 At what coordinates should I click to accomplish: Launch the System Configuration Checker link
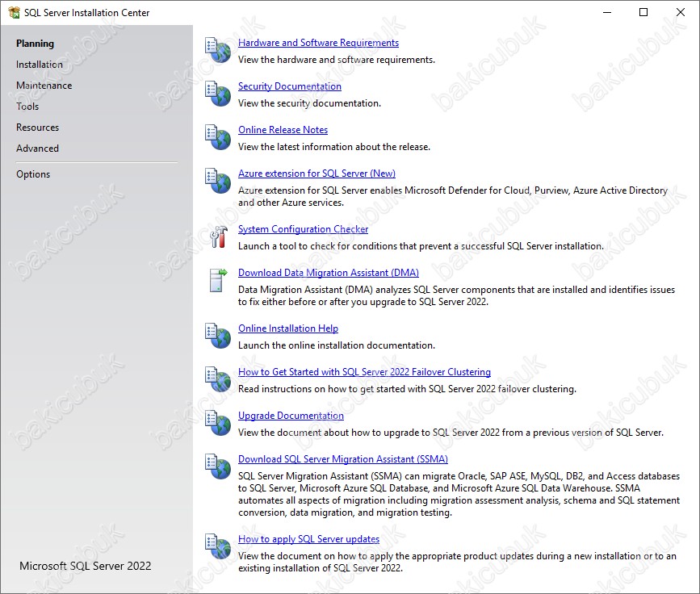point(303,229)
